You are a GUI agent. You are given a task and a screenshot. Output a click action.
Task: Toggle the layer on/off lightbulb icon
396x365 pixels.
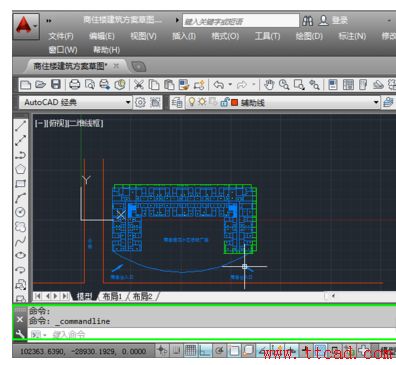(x=191, y=102)
